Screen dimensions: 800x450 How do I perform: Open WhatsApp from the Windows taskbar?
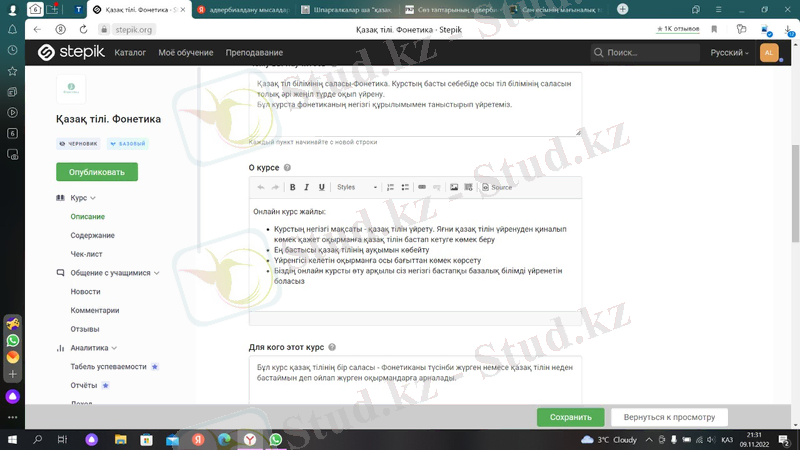276,439
